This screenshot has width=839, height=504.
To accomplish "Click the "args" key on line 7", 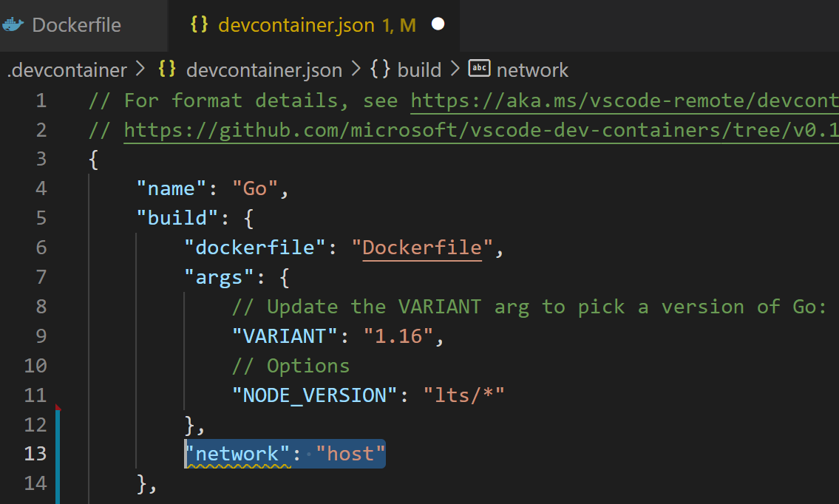I will tap(219, 277).
